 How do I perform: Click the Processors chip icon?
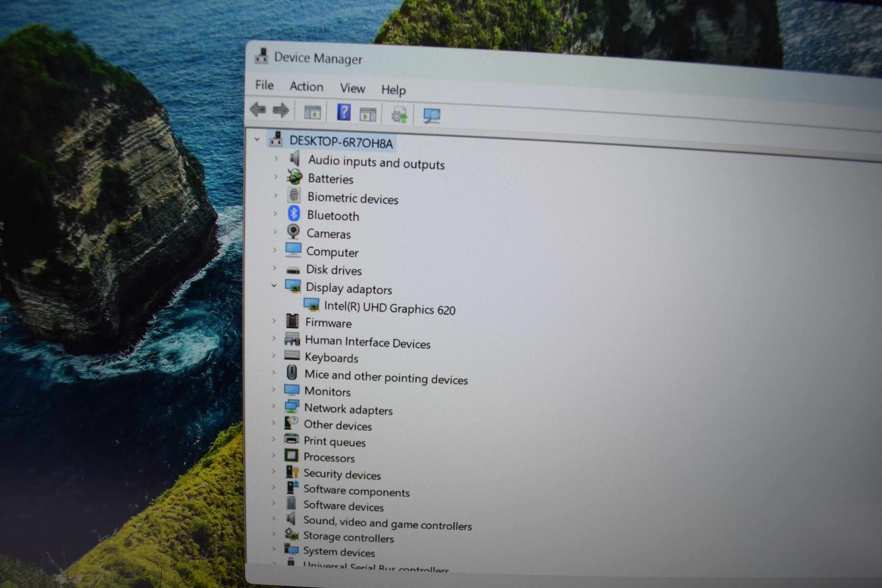coord(291,455)
